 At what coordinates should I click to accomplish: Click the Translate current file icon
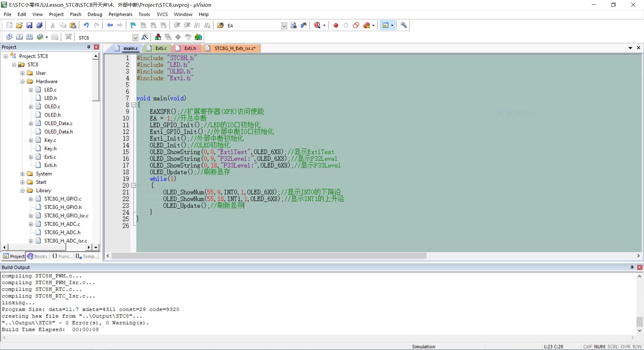[9, 37]
